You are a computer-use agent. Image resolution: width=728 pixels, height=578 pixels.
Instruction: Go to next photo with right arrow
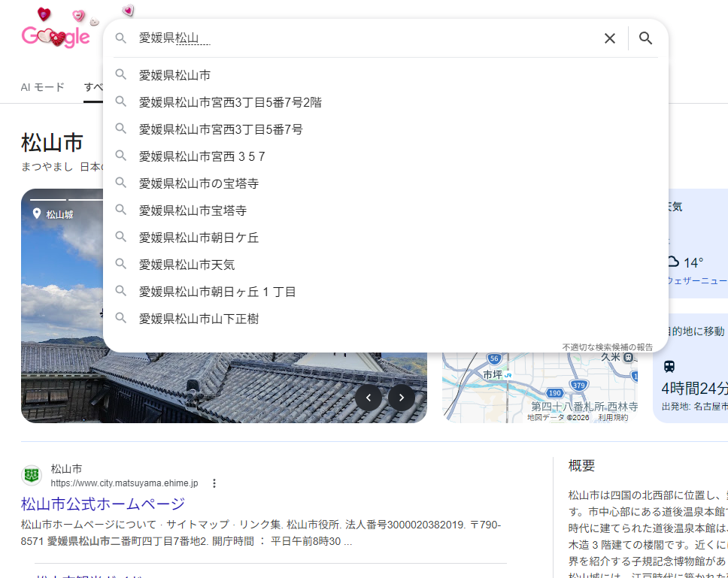point(402,398)
